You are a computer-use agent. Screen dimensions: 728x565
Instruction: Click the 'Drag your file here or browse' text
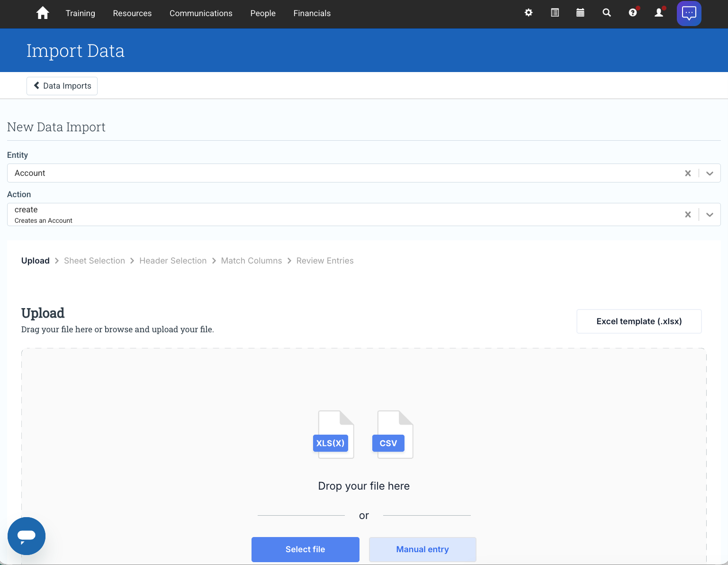[x=117, y=329]
